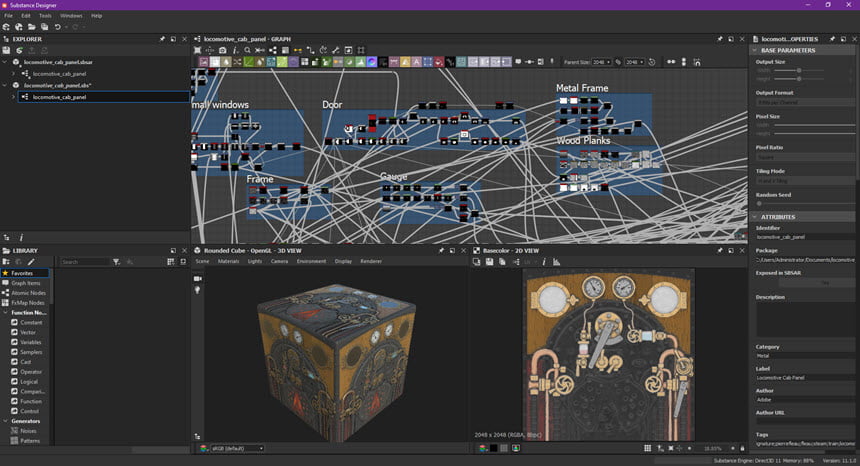Click the Text node 'A' icon
The height and width of the screenshot is (466, 860).
(x=416, y=62)
